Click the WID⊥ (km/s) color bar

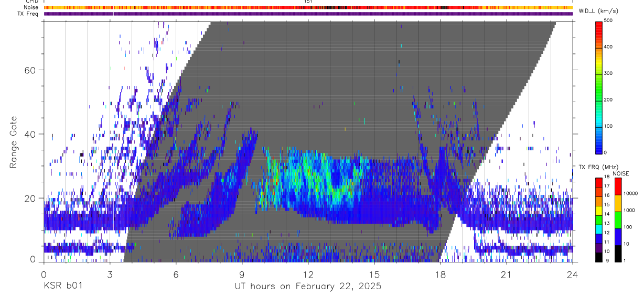599,87
